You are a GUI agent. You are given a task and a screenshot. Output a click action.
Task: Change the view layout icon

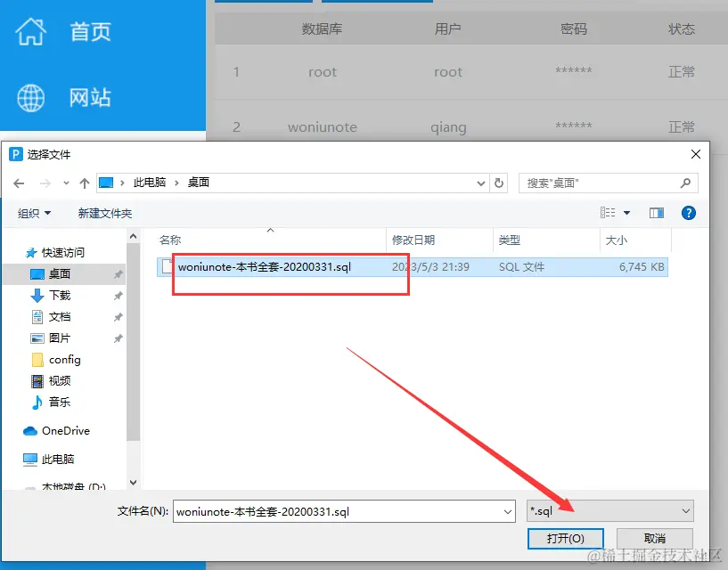[608, 213]
